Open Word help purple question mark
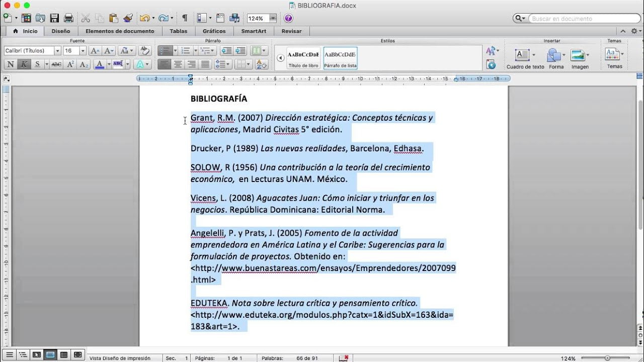This screenshot has width=644, height=362. tap(288, 18)
